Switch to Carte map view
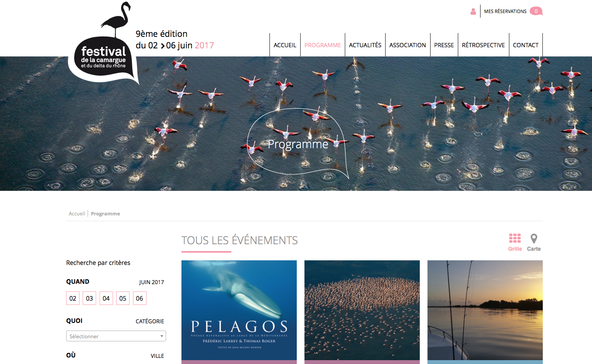 pyautogui.click(x=534, y=242)
